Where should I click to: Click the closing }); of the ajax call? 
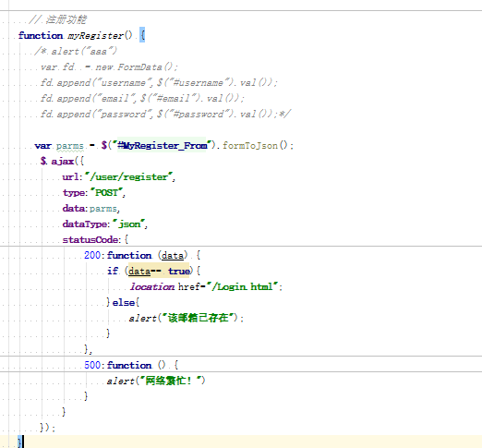click(x=47, y=428)
